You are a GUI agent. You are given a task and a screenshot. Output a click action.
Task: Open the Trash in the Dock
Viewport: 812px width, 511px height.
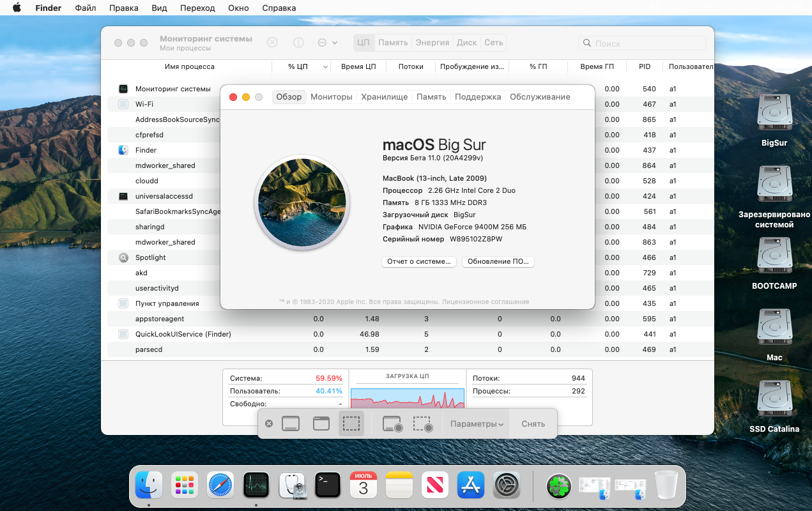coord(666,486)
